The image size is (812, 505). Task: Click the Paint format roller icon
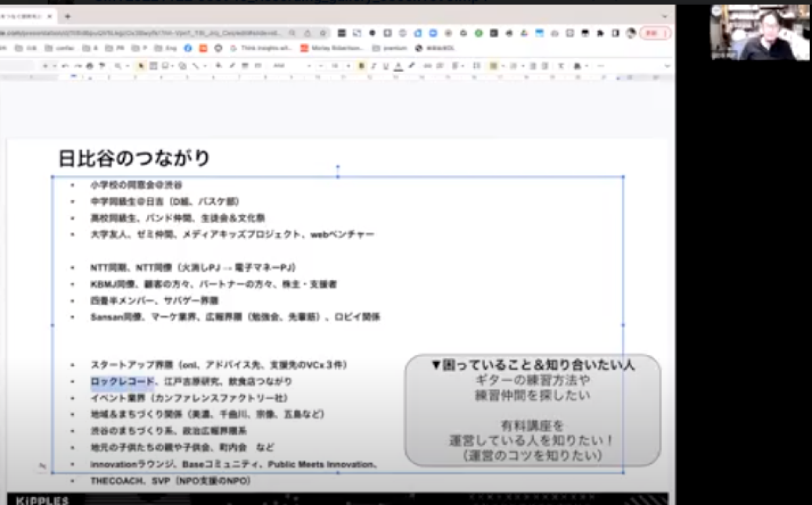101,66
